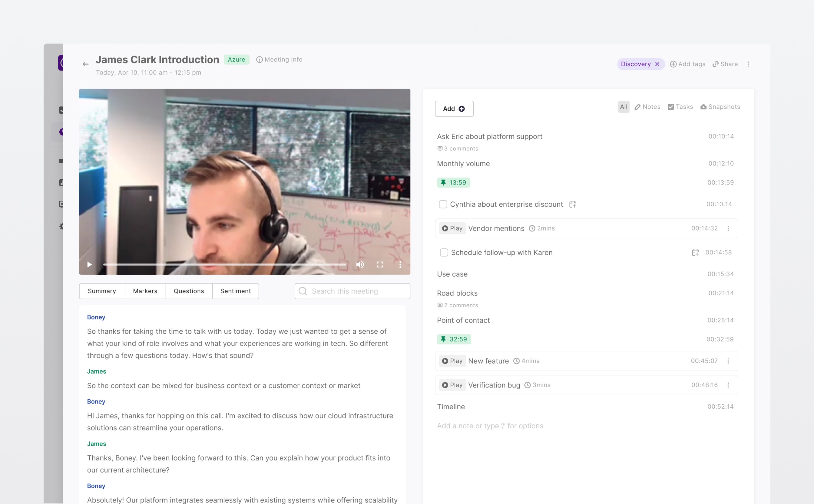Click the back arrow beside meeting title
Viewport: 814px width, 504px height.
[85, 64]
